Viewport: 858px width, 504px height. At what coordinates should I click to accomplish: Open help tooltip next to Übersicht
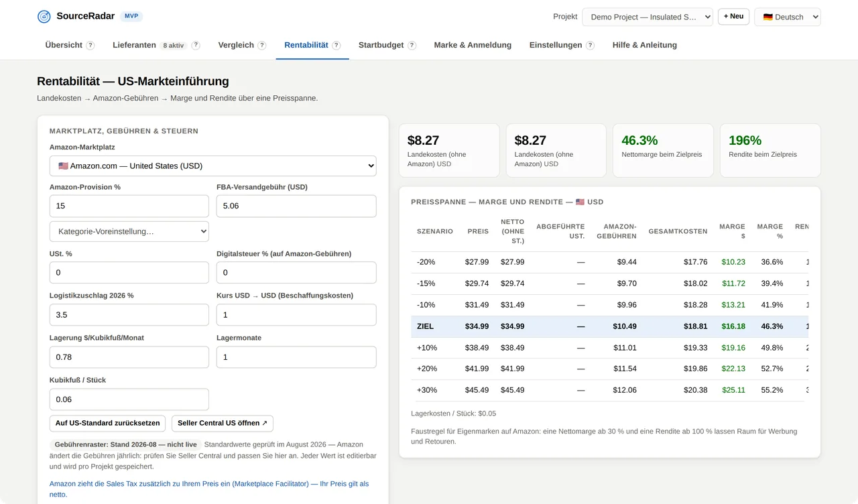pos(90,46)
